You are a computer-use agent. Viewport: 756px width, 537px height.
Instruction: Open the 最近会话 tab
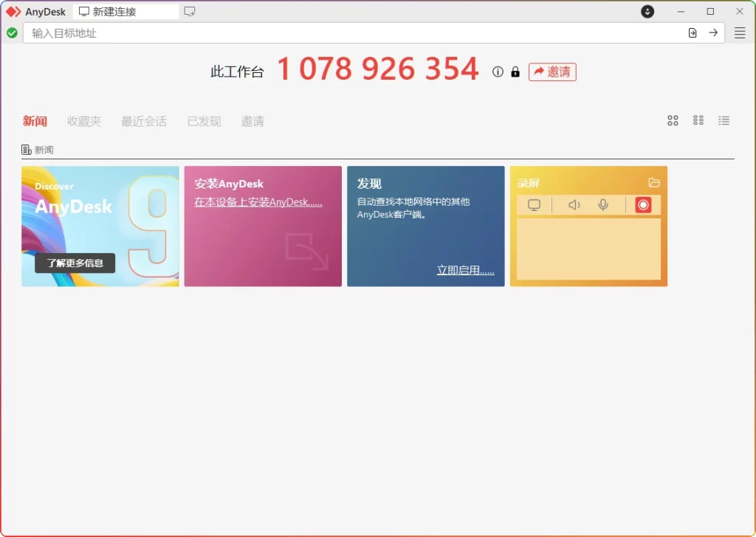coord(143,121)
